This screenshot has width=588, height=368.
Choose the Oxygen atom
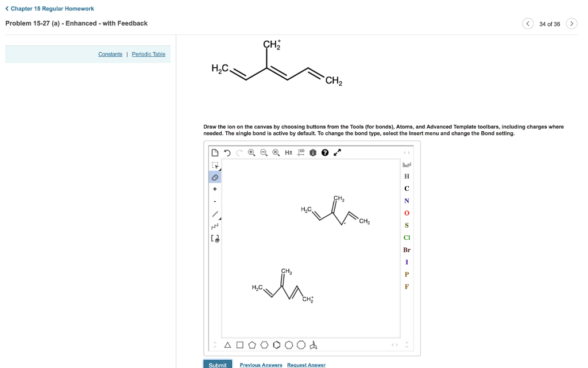[407, 213]
